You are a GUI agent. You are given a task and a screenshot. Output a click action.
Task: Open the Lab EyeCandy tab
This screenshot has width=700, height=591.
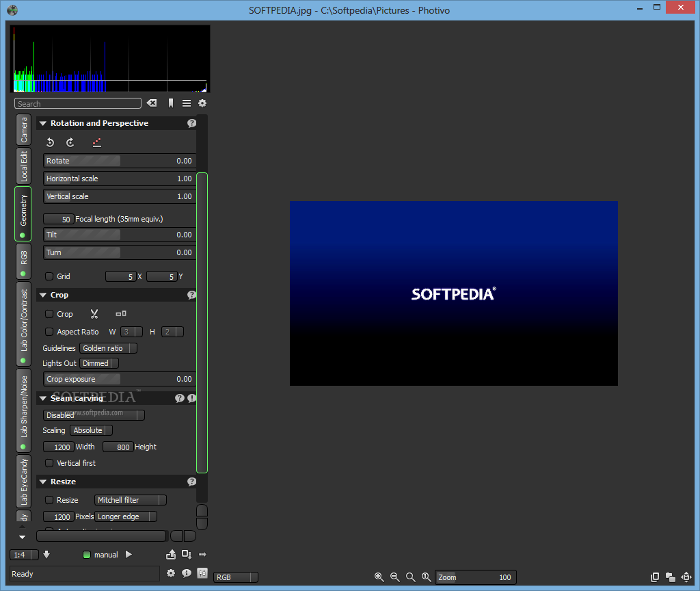pos(24,481)
